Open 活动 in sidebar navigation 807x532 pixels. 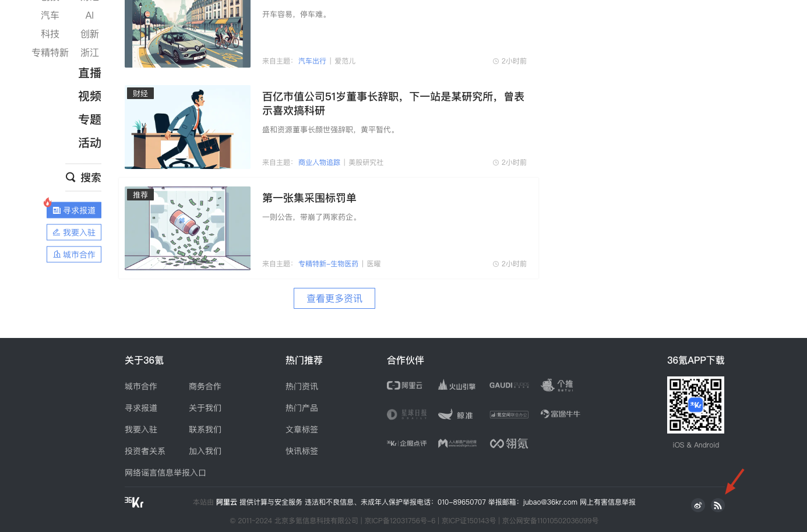click(90, 143)
